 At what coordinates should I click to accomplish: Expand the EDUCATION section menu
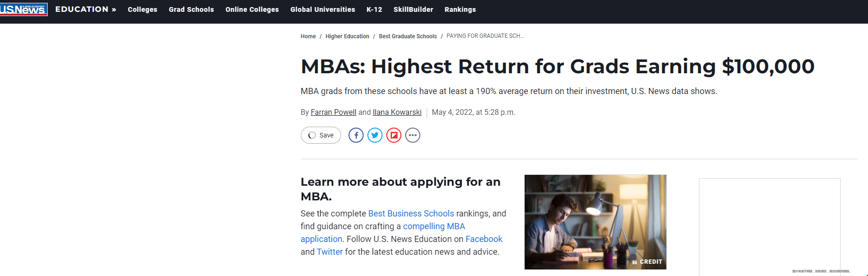coord(85,9)
